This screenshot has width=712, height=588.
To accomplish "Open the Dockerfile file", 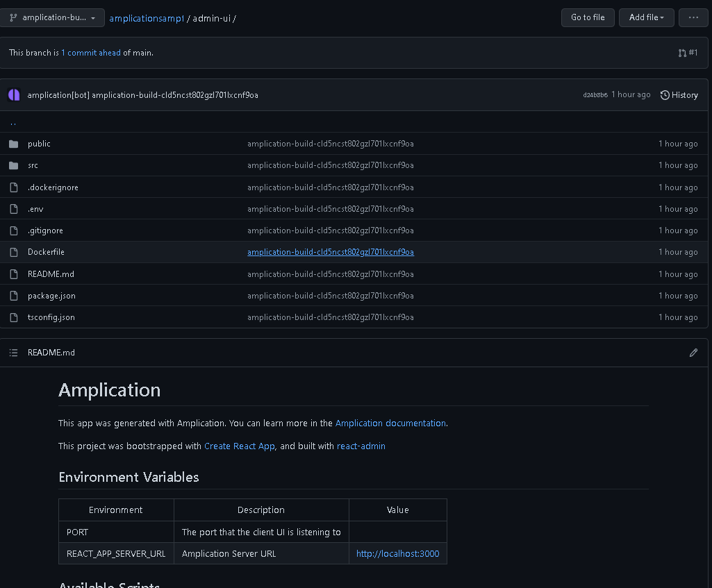I will 46,252.
